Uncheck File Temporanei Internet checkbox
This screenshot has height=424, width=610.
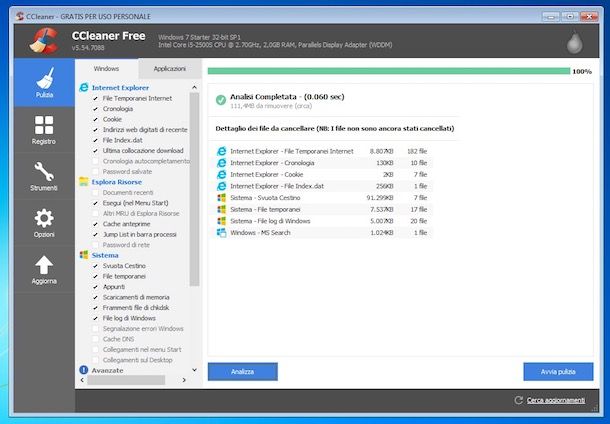[x=95, y=98]
